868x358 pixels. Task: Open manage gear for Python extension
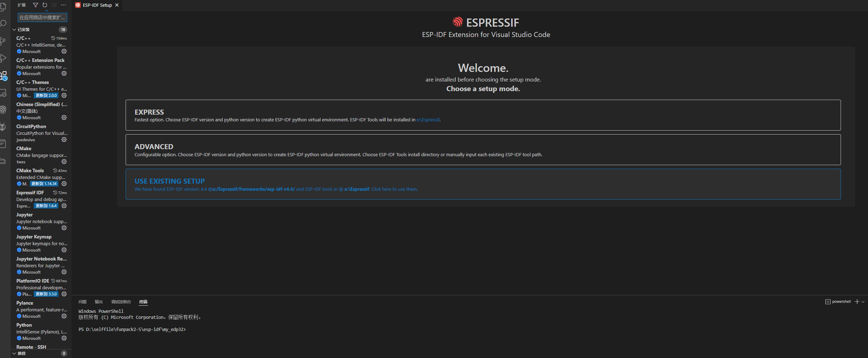[64, 338]
